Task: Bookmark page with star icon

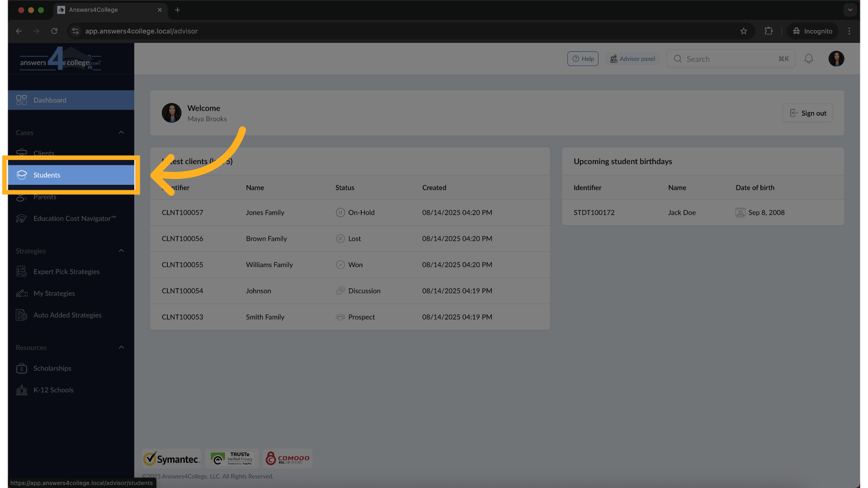Action: pos(744,31)
